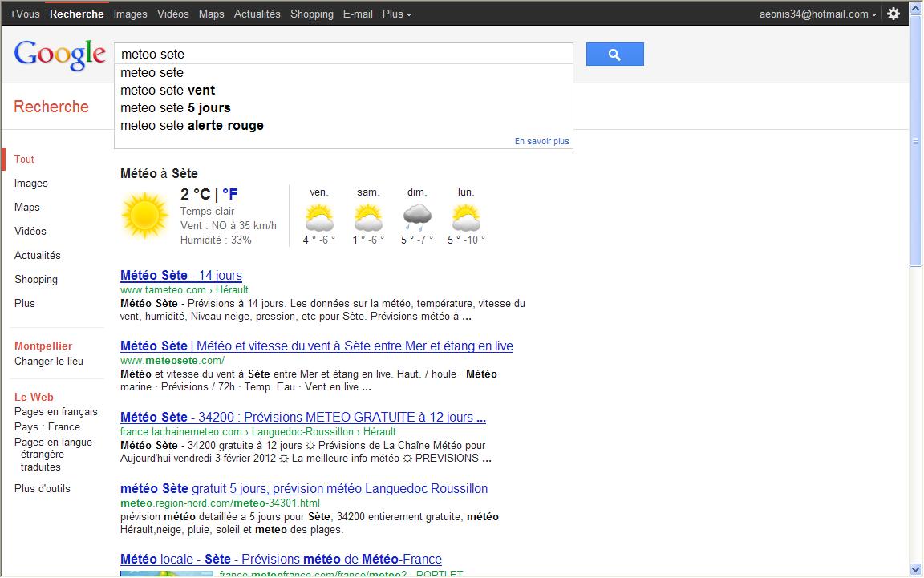The height and width of the screenshot is (578, 924).
Task: Click the vertical scrollbar thumb
Action: point(915,141)
